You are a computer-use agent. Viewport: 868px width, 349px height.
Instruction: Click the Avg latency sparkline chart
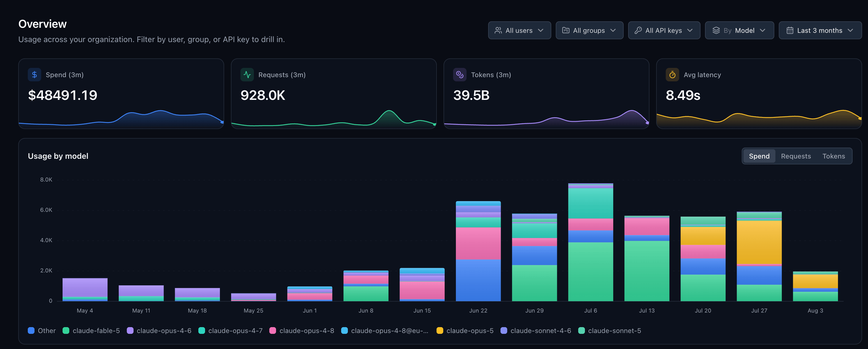[759, 119]
